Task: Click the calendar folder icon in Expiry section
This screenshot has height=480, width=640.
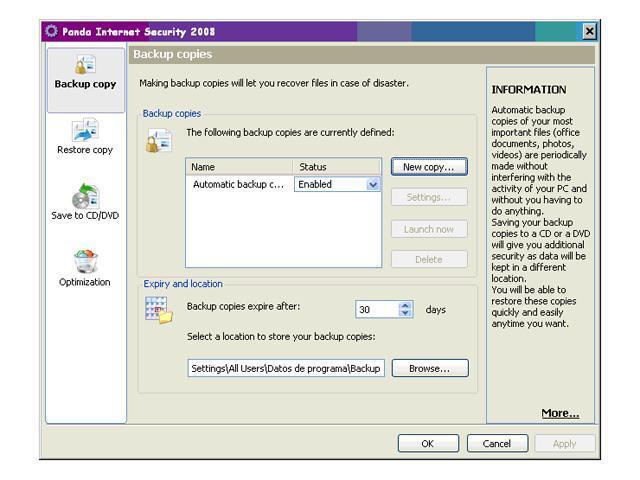Action: click(159, 310)
